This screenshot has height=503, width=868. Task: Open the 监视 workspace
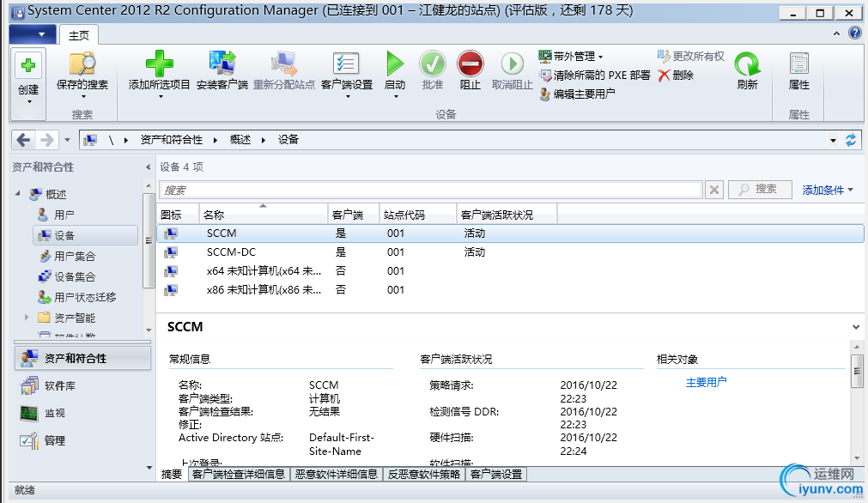pos(82,413)
